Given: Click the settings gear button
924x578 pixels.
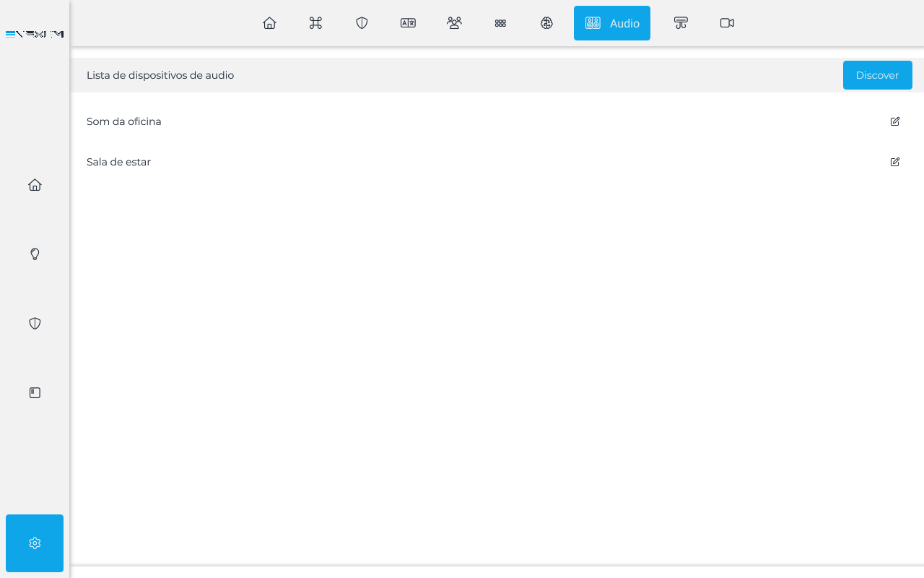Looking at the screenshot, I should point(35,543).
